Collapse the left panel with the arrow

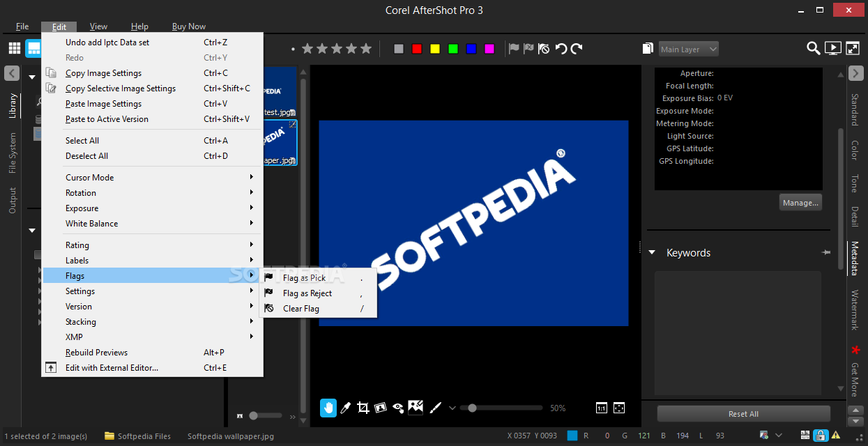tap(11, 72)
